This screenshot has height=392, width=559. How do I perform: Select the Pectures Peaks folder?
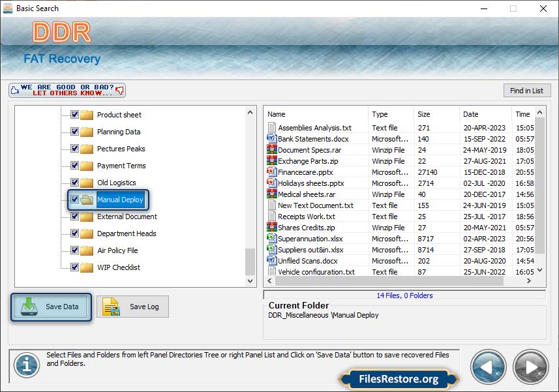pos(121,149)
